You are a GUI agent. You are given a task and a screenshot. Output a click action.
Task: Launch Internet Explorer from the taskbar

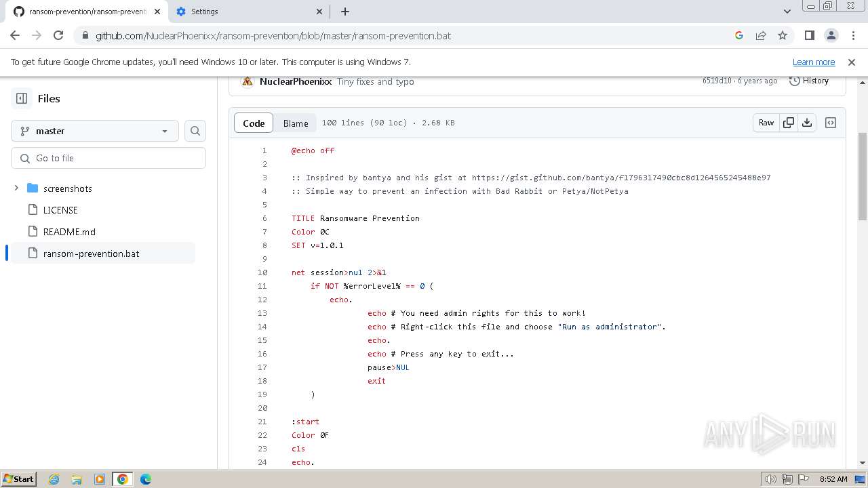tap(54, 479)
